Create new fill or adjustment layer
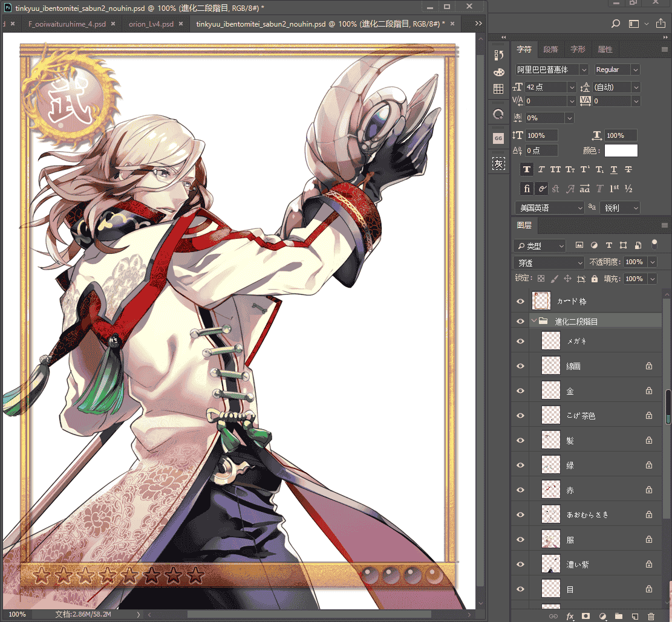 pyautogui.click(x=602, y=617)
